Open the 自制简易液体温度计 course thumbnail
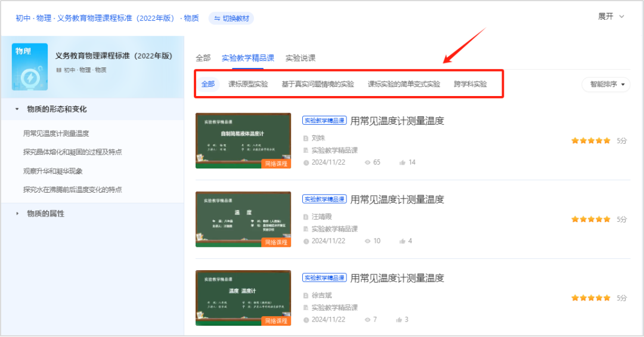 (x=243, y=141)
